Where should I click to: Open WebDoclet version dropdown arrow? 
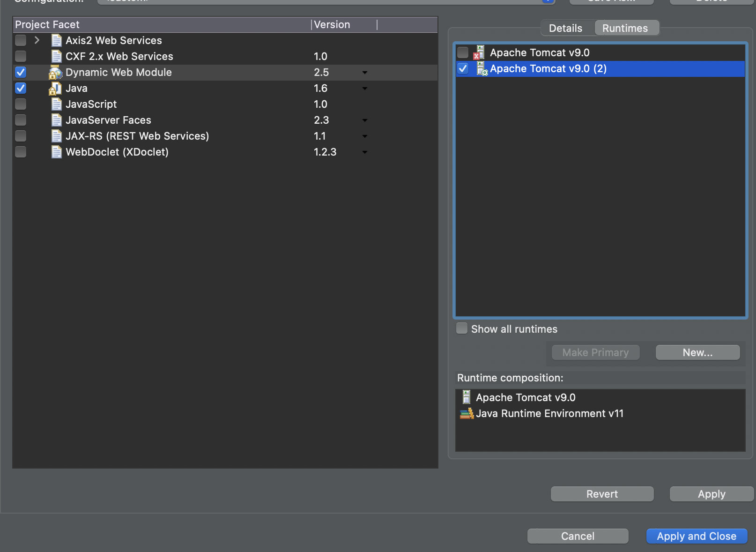point(365,152)
